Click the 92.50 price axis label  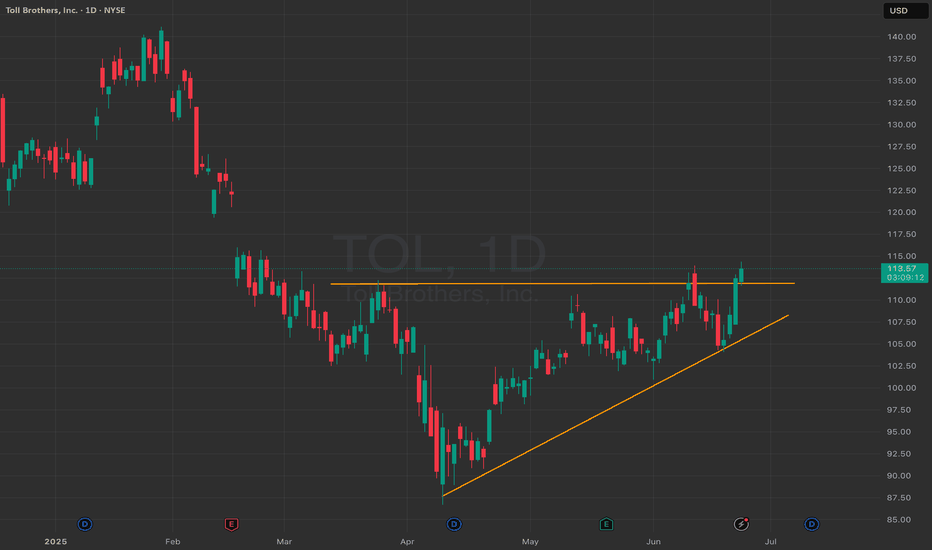[x=899, y=454]
